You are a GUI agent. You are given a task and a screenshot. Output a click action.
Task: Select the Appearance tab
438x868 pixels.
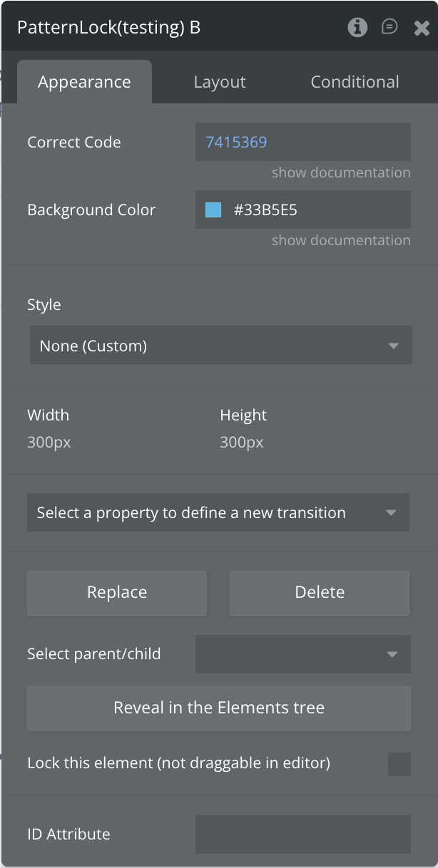click(x=84, y=82)
